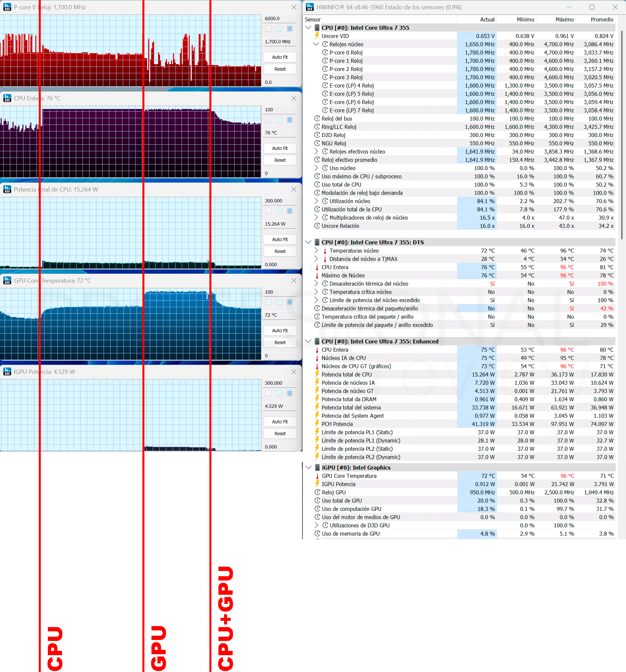Click the clock icon beside Uso total de CPU
The image size is (626, 672).
point(317,185)
